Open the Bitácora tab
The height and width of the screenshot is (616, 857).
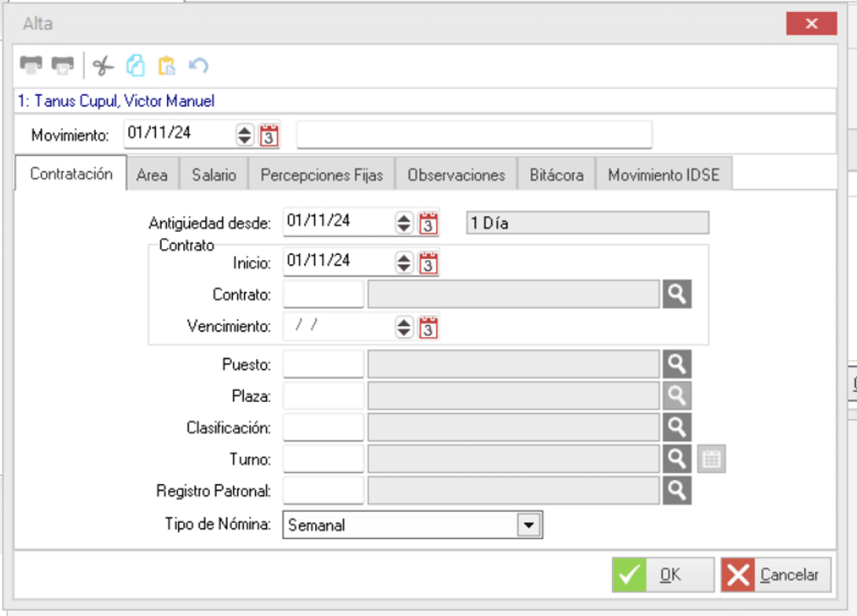(x=561, y=173)
